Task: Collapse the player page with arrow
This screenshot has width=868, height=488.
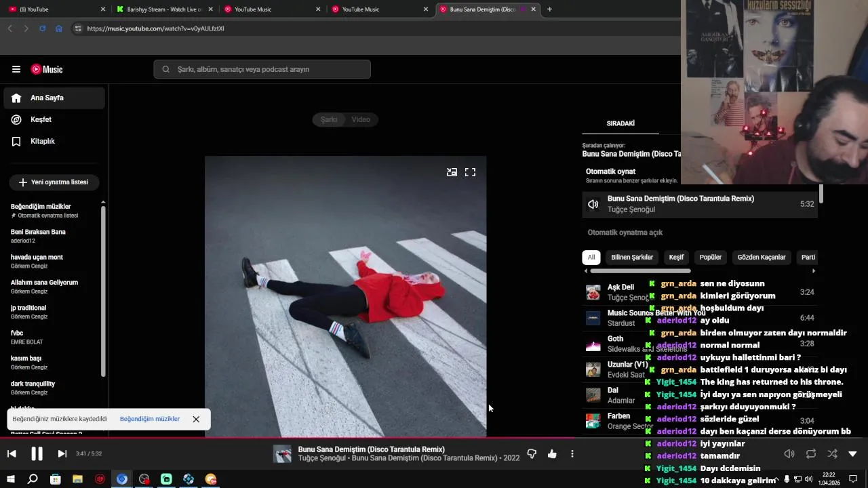Action: click(x=853, y=453)
